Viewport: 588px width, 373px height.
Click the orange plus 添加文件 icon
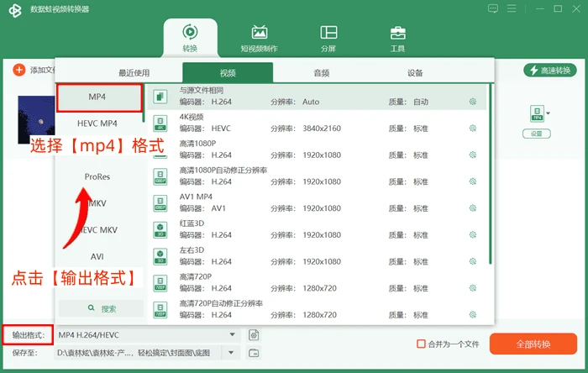18,70
